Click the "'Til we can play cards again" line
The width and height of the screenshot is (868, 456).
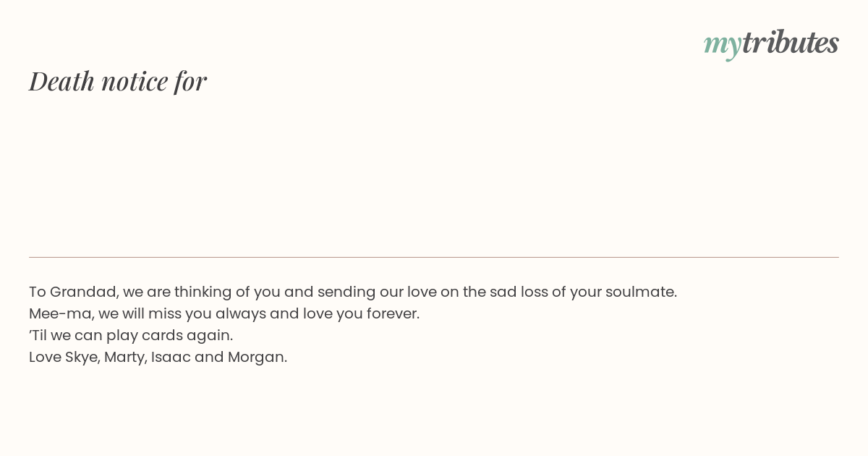pos(131,335)
